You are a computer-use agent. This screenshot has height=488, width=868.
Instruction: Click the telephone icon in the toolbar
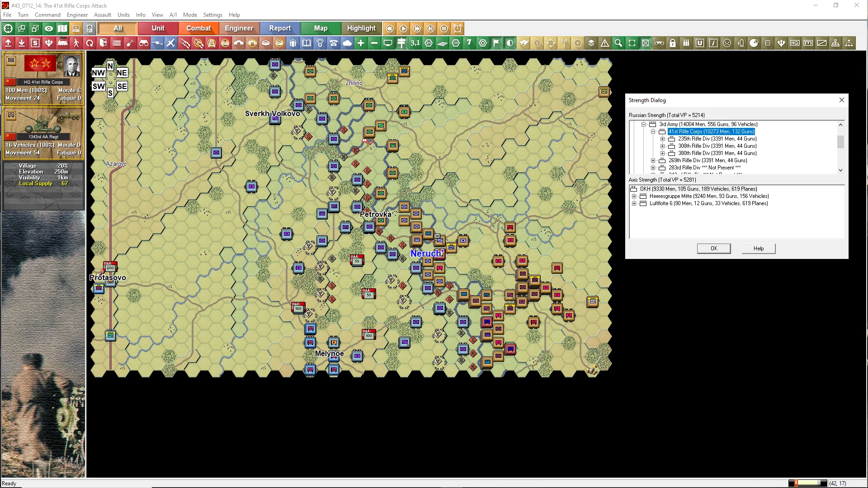334,43
